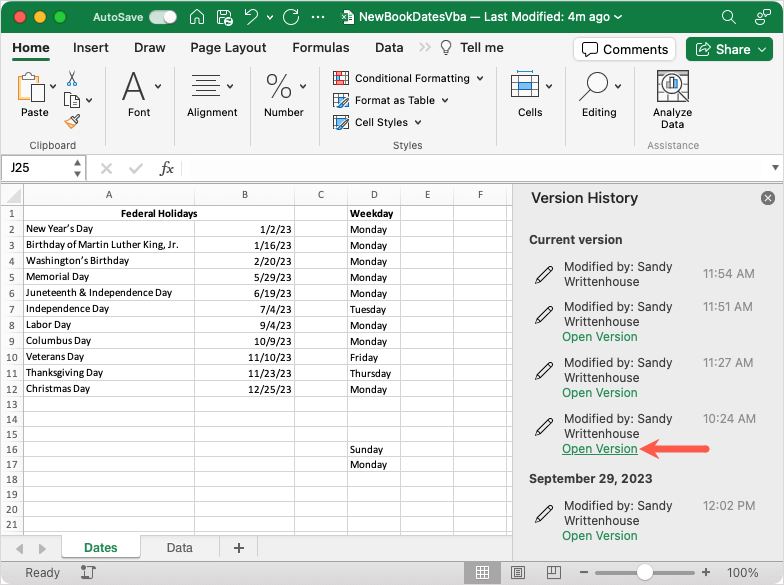Click the Share button

pos(728,49)
